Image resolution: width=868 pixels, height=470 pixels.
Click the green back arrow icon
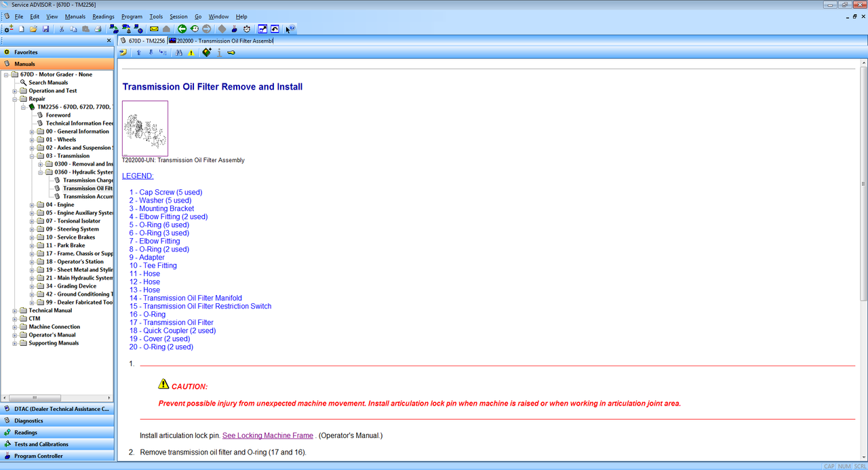coord(182,29)
